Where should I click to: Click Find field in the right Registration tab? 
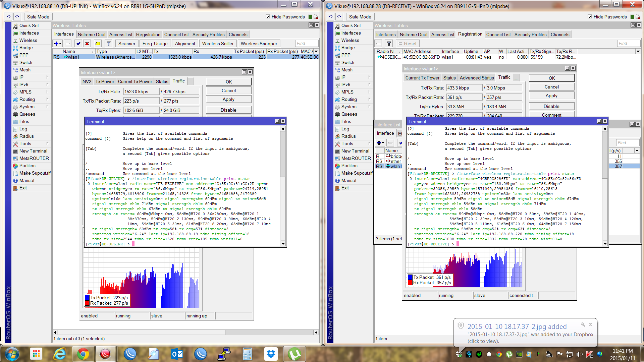[x=628, y=44]
